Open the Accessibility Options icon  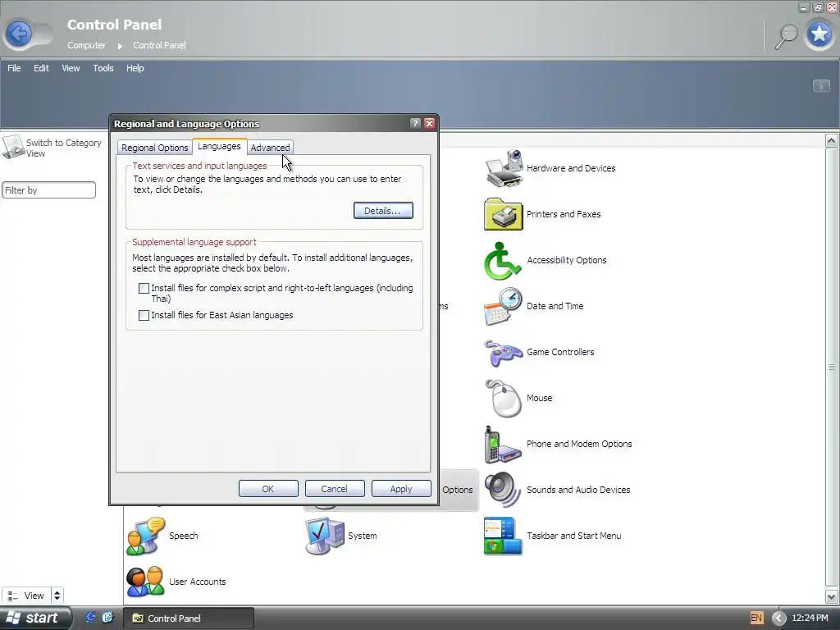click(503, 260)
